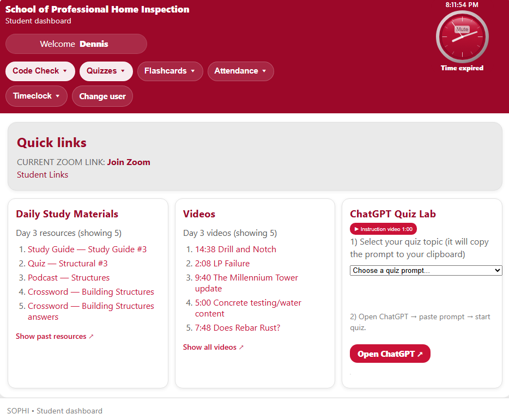Click the analog clock face

462,44
